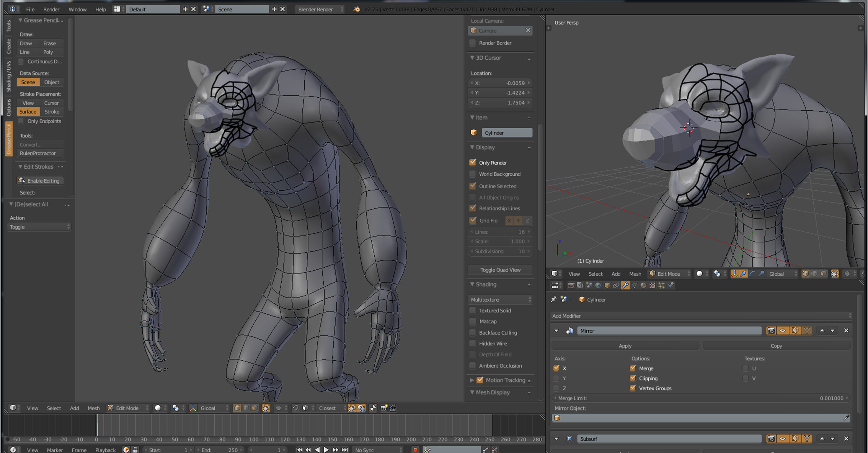Enable the Backface Culling checkbox
Viewport: 868px width, 453px height.
[x=473, y=332]
